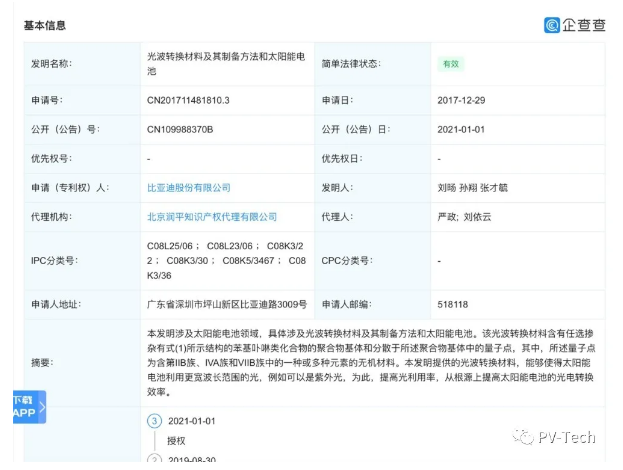Click the 授权 timeline event label

[177, 439]
